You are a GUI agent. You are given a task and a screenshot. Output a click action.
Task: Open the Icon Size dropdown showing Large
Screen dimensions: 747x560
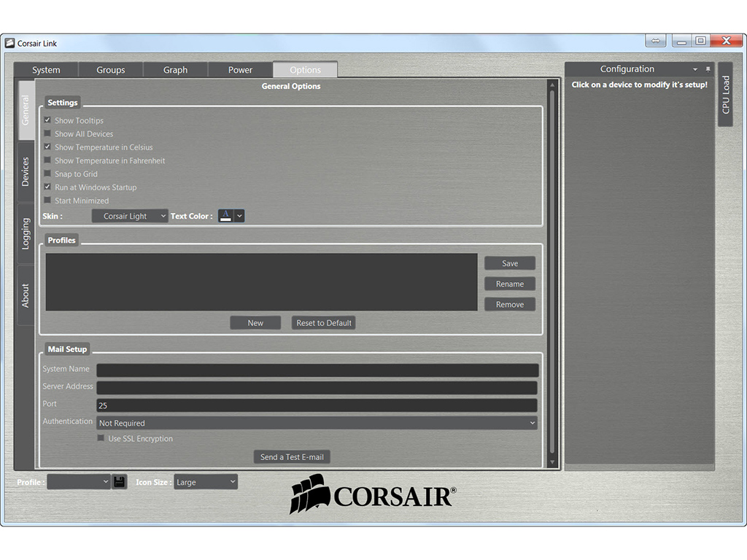click(205, 482)
